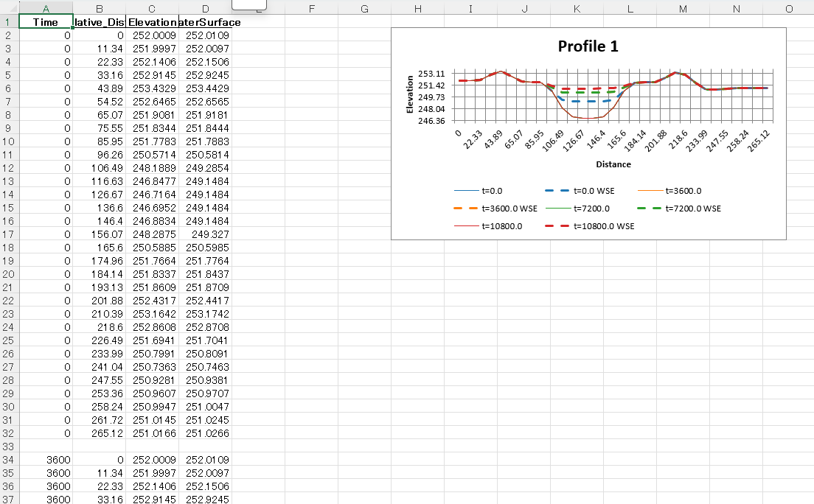
Task: Select the column H header
Action: pos(418,9)
